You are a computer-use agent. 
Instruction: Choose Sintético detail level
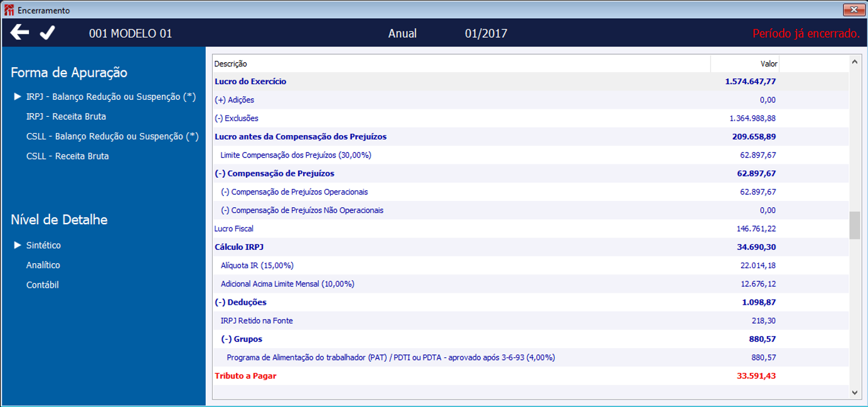click(43, 245)
